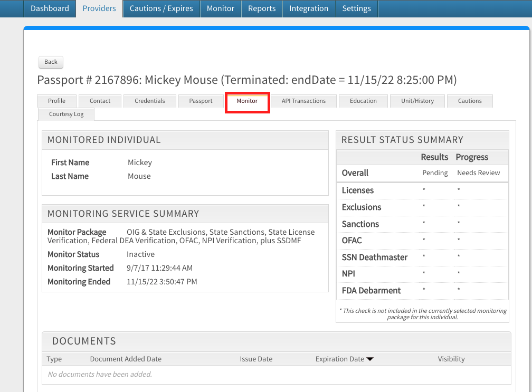Switch to the Passport tab
The image size is (532, 392).
click(201, 101)
